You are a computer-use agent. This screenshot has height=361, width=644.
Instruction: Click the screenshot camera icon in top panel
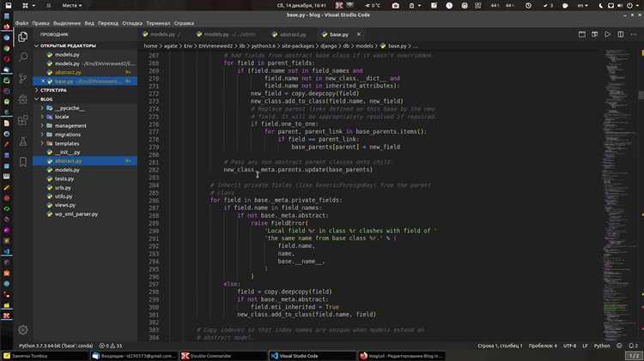tap(396, 5)
